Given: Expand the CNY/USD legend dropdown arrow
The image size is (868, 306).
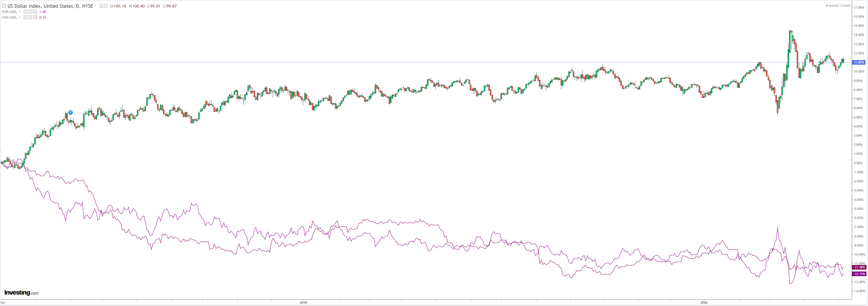Looking at the screenshot, I should coord(20,17).
